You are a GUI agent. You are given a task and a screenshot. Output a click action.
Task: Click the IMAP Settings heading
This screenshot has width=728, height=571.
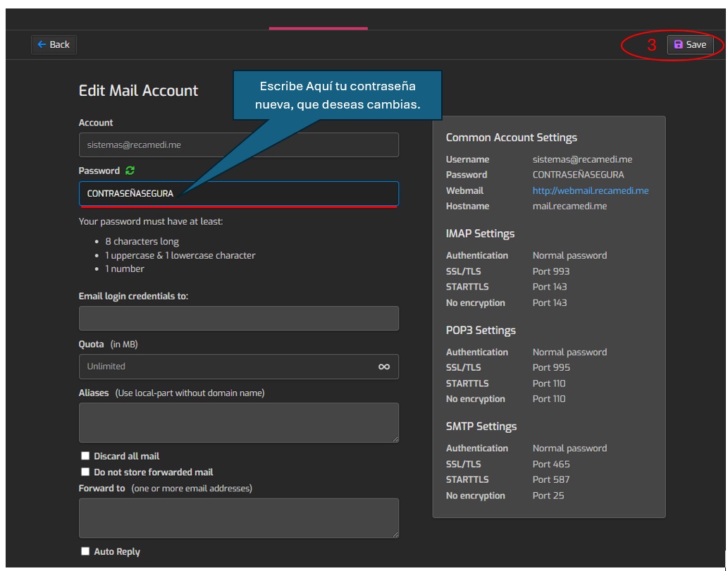pyautogui.click(x=480, y=233)
